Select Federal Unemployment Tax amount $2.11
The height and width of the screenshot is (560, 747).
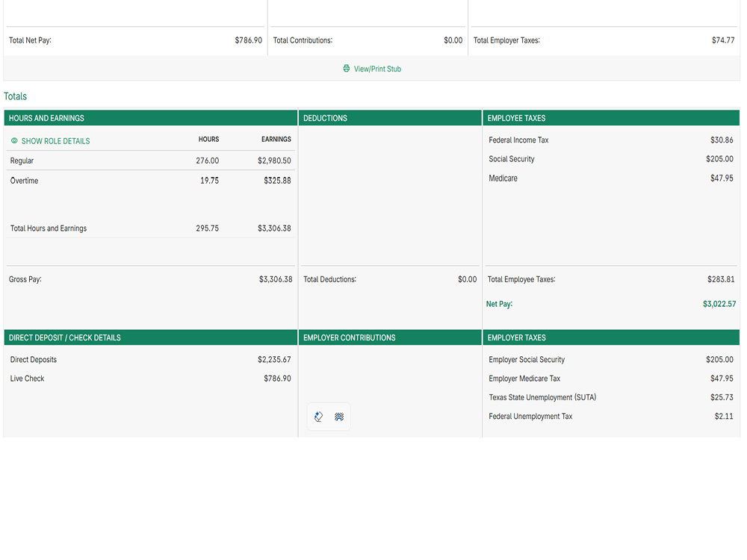724,417
